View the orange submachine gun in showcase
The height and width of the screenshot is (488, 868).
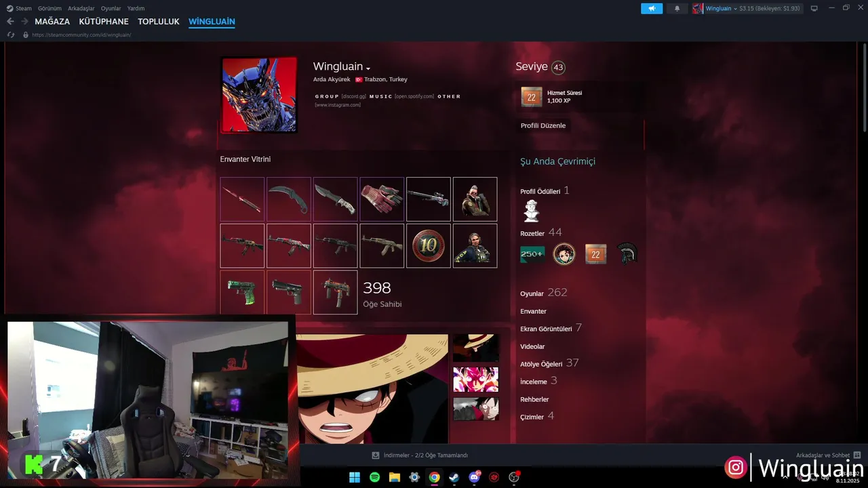point(336,292)
